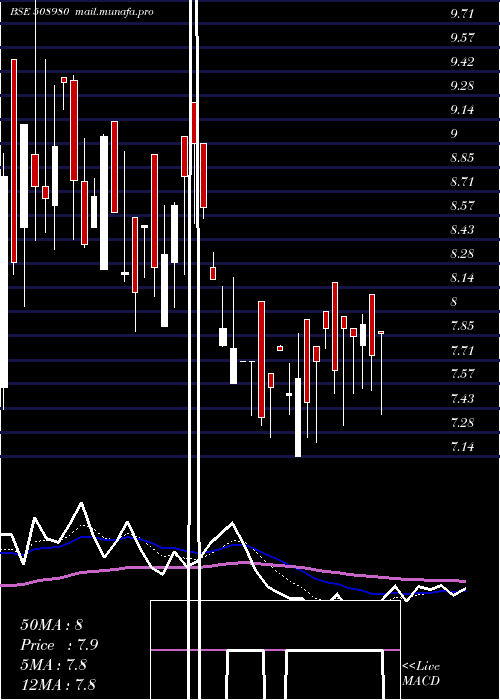Click the 7.85 price axis label
This screenshot has height=700, width=500.
(x=462, y=326)
